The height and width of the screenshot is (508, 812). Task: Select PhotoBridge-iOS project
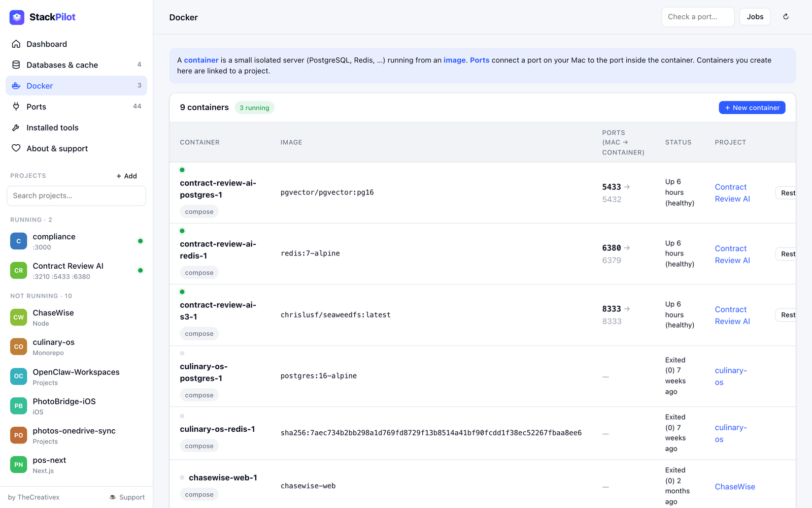(76, 406)
